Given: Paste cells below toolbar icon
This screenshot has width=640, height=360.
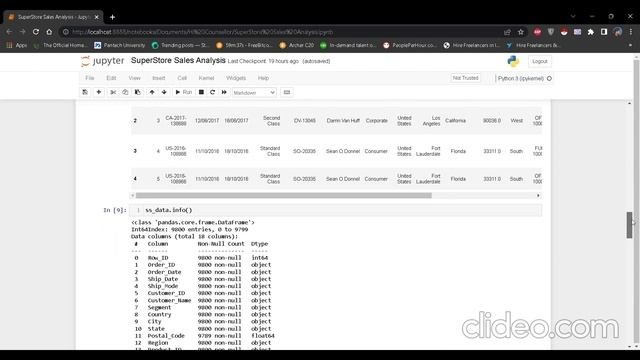Looking at the screenshot, I should (x=138, y=92).
